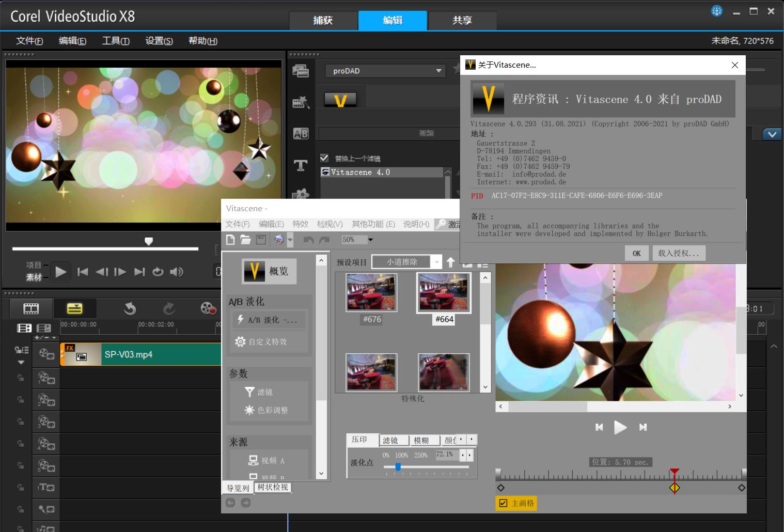Image resolution: width=784 pixels, height=532 pixels.
Task: Open the 文件(F) menu in VideoStudio
Action: click(29, 41)
